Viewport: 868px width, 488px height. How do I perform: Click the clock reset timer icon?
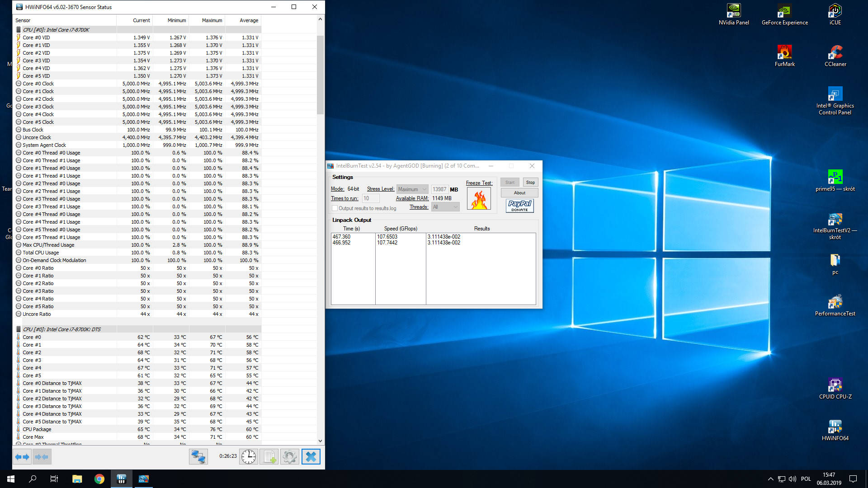pyautogui.click(x=248, y=457)
